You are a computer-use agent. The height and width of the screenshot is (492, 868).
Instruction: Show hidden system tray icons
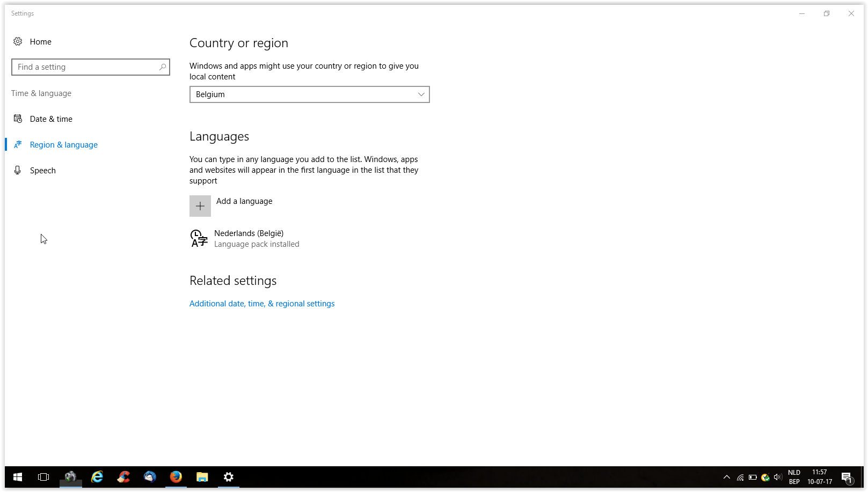click(x=727, y=478)
